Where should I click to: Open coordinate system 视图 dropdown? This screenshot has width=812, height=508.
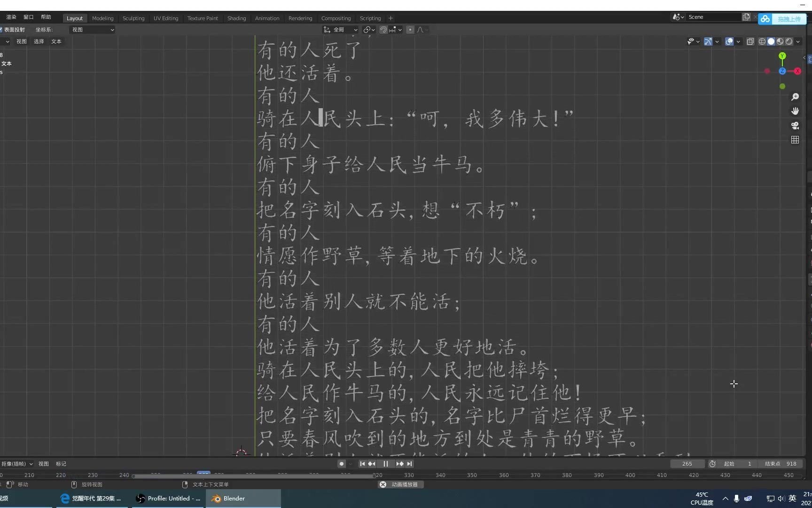(92, 30)
